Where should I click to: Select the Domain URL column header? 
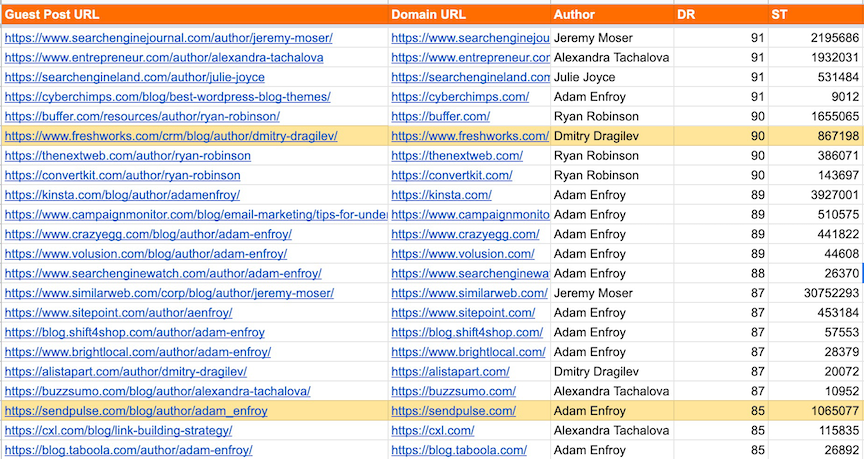pyautogui.click(x=469, y=15)
